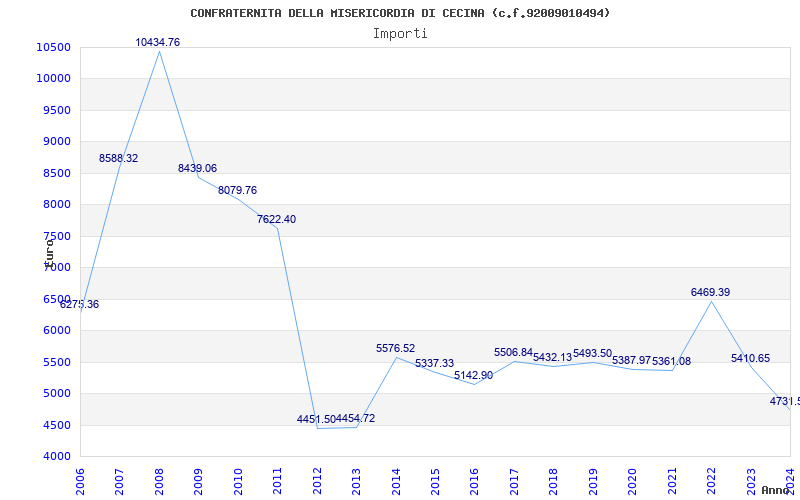Click the 8000 y-axis value
800x500 pixels.
[x=56, y=205]
